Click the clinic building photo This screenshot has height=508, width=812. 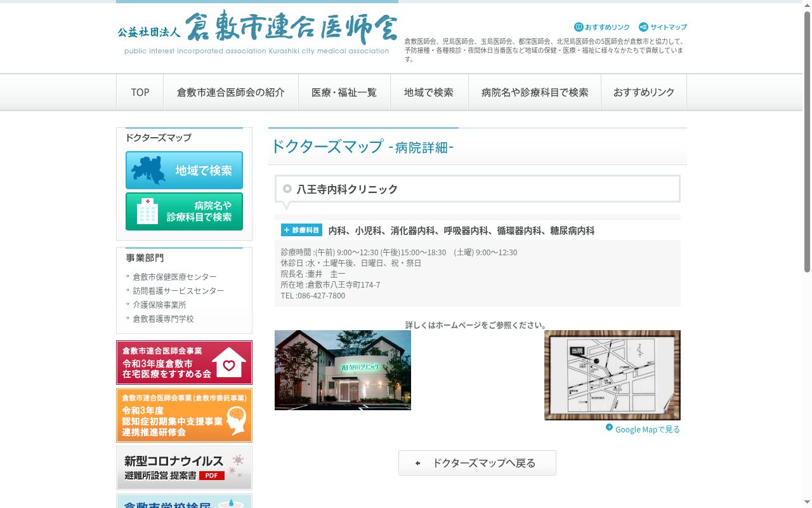point(343,370)
